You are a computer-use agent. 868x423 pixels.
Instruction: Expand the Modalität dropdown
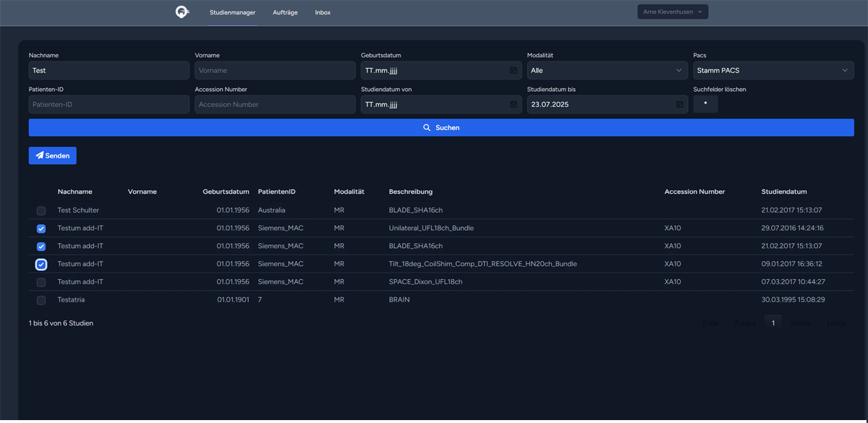(606, 70)
